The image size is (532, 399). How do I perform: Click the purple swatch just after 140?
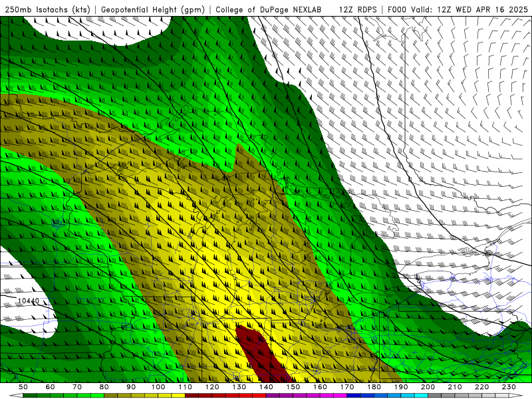tap(273, 395)
